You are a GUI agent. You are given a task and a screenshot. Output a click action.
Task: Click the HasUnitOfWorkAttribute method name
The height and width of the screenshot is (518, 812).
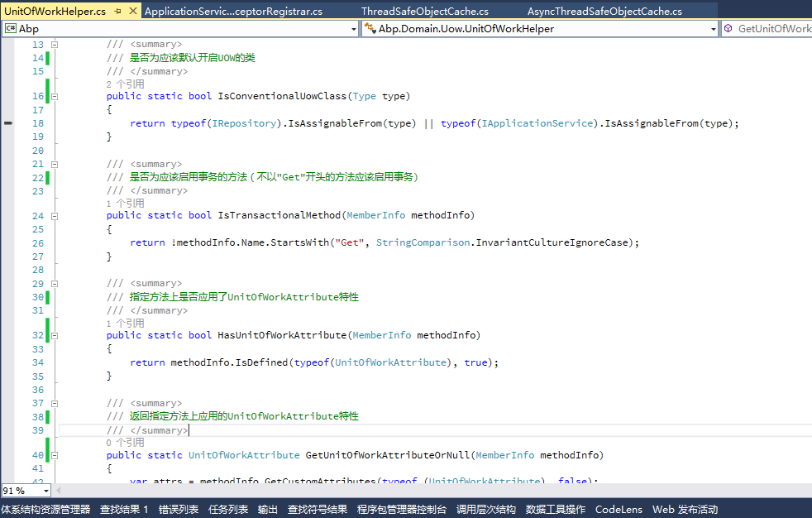point(282,336)
